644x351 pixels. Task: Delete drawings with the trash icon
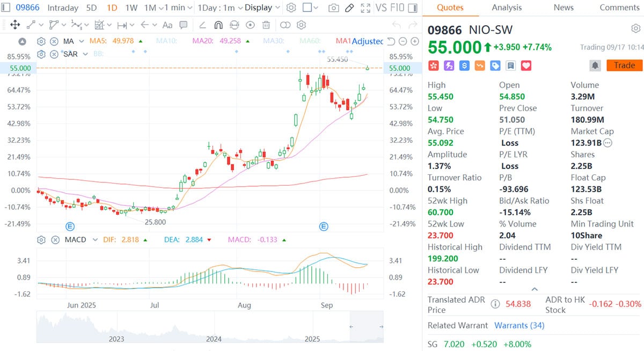[266, 25]
